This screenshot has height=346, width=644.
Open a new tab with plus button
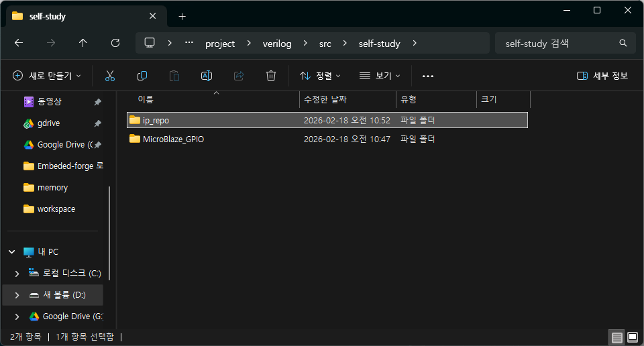click(x=182, y=16)
